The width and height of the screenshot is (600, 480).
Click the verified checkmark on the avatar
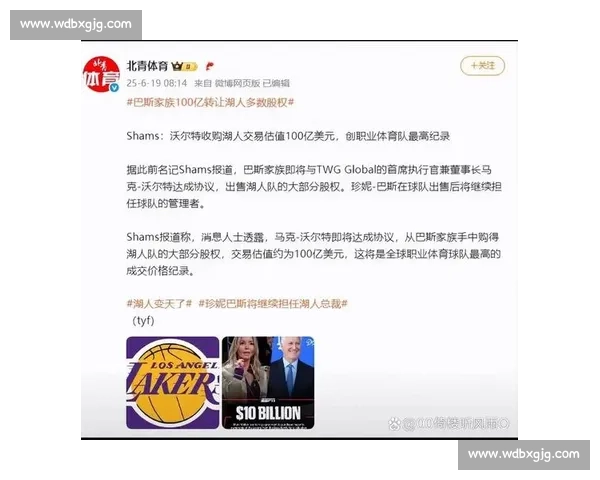114,87
